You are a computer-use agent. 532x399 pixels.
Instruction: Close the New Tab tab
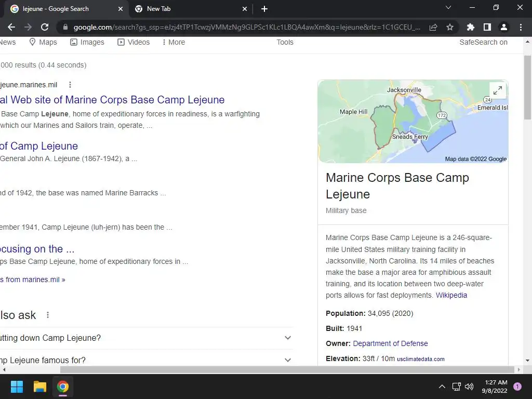tap(245, 9)
